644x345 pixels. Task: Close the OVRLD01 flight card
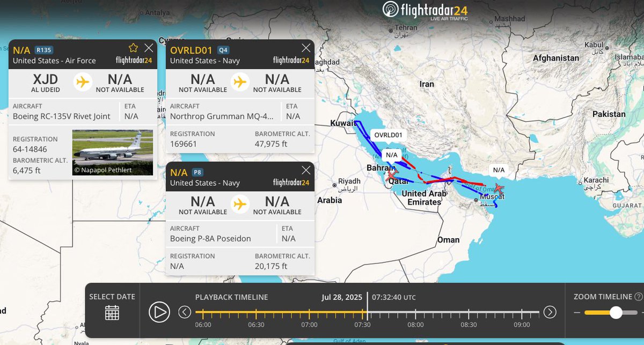coord(306,48)
